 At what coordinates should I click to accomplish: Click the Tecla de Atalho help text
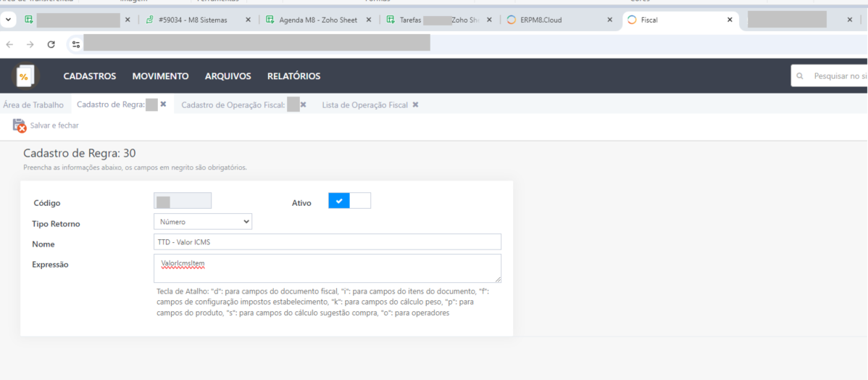(x=324, y=302)
